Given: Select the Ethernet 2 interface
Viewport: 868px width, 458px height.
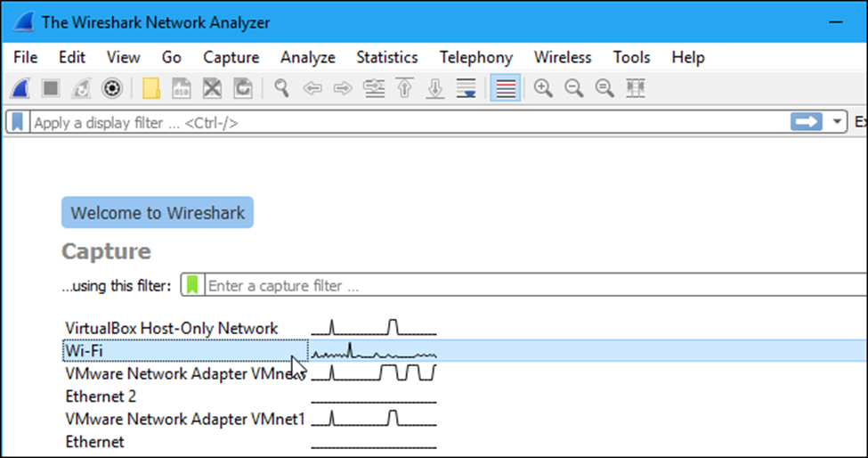Looking at the screenshot, I should pos(101,396).
